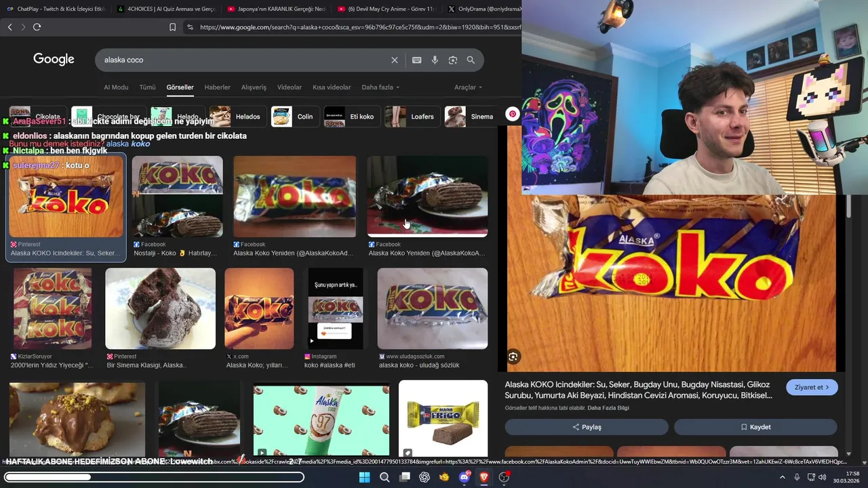Open uludağ sözlük alaska koko result

432,308
